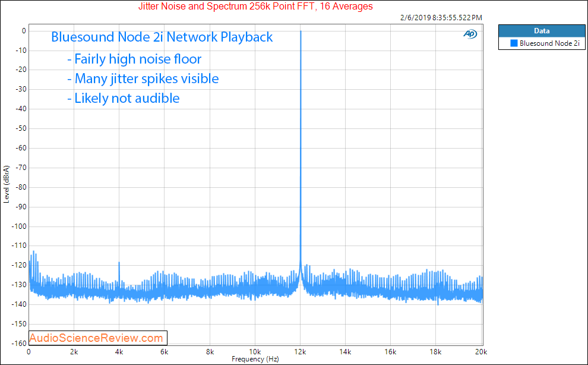This screenshot has width=588, height=365.
Task: Select the -80 level axis tick label
Action: [21, 187]
